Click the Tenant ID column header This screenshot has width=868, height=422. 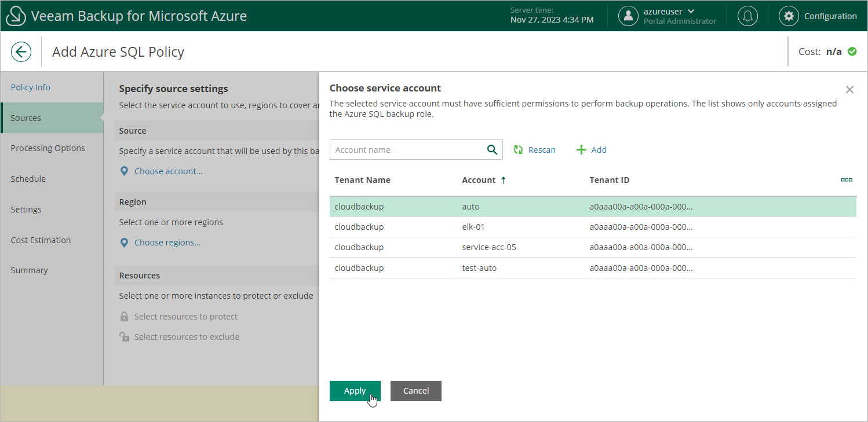(609, 180)
